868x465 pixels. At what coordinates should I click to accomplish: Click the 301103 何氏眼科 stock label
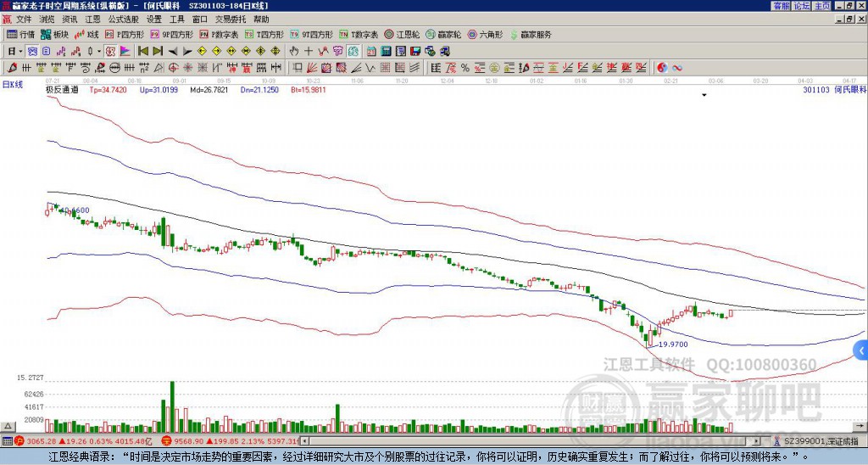[x=835, y=90]
